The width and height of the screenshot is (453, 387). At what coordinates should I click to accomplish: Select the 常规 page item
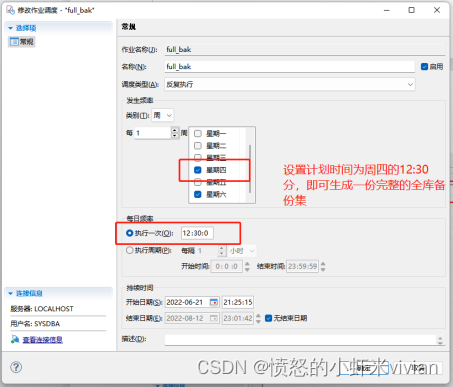pos(22,42)
